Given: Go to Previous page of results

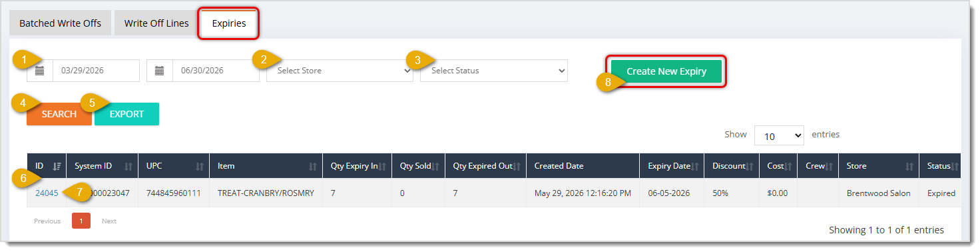Looking at the screenshot, I should coord(47,221).
